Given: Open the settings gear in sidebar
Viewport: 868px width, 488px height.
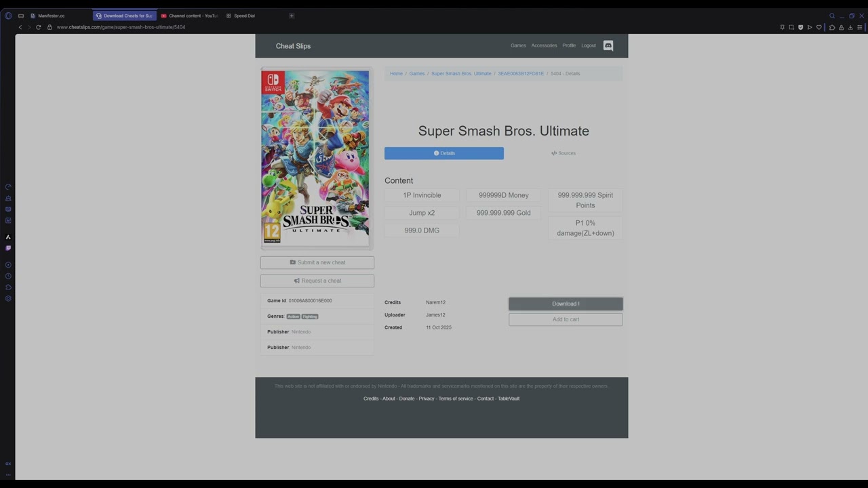Looking at the screenshot, I should [x=8, y=299].
